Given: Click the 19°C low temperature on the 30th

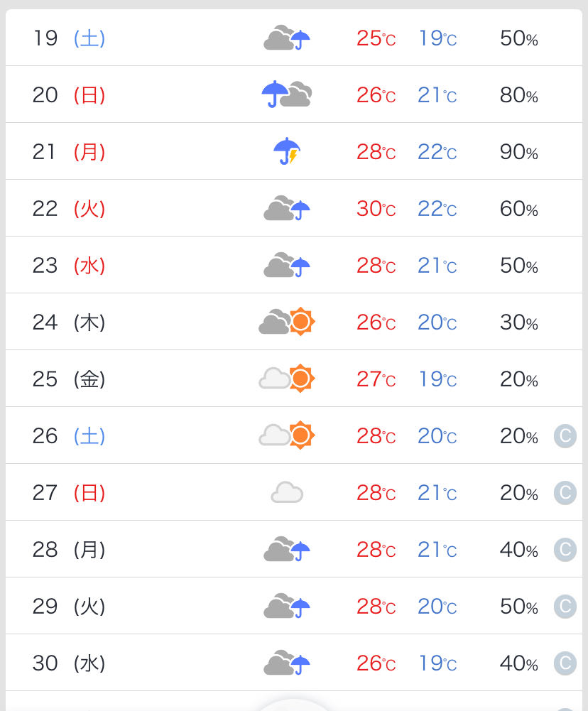Looking at the screenshot, I should click(x=437, y=663).
